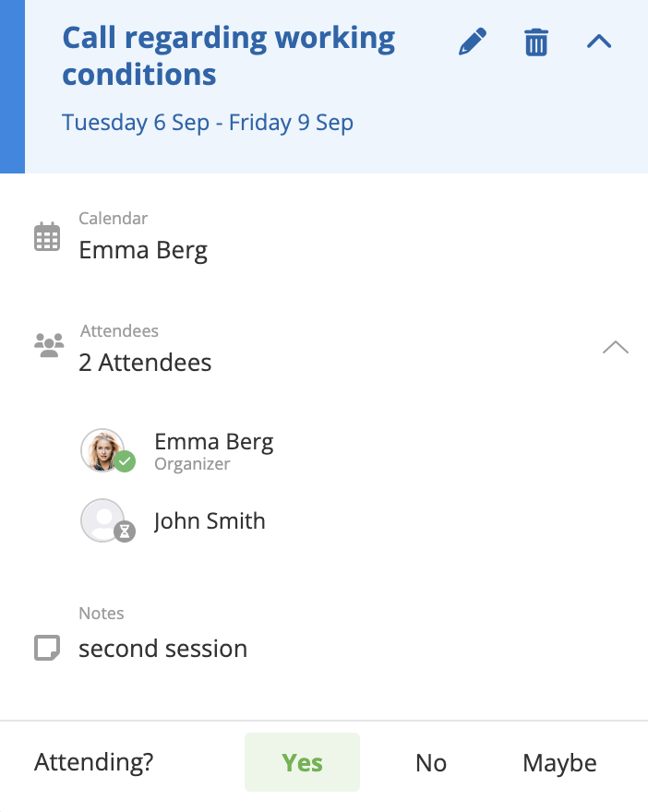
Task: Click John Smith's placeholder avatar
Action: pos(102,520)
